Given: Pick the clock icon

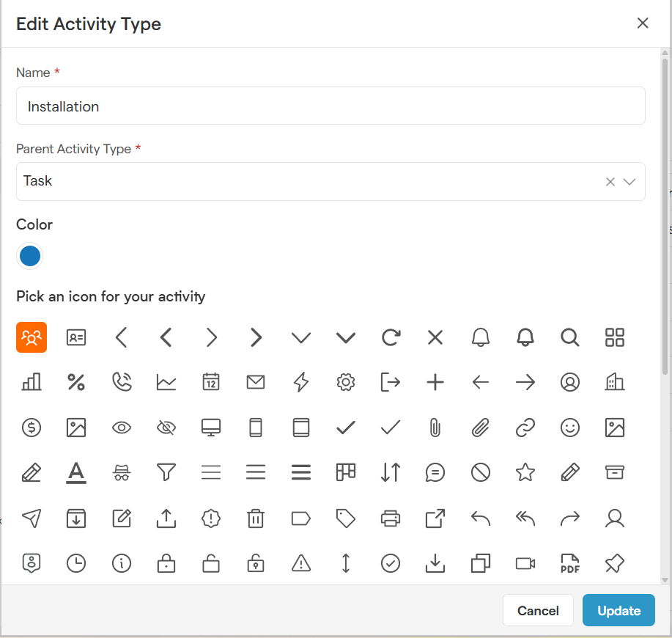Looking at the screenshot, I should tap(76, 563).
